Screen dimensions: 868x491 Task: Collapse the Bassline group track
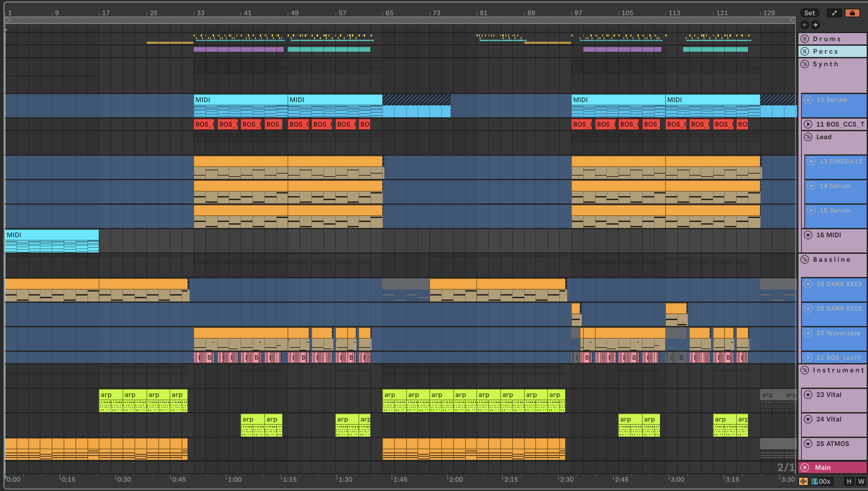805,259
